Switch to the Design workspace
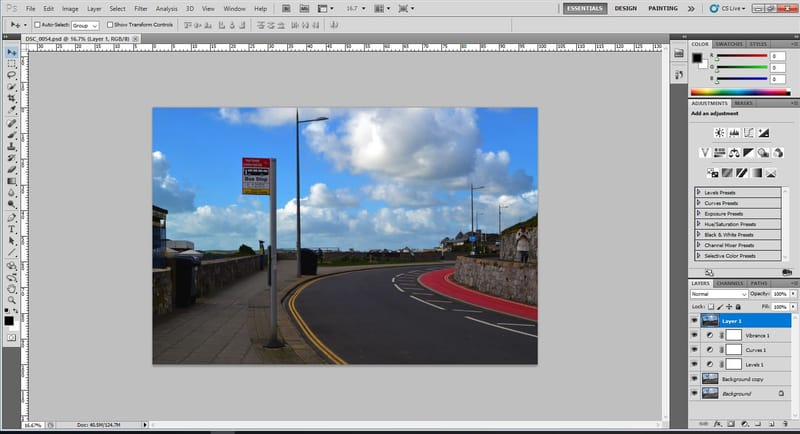The width and height of the screenshot is (800, 434). pyautogui.click(x=625, y=8)
